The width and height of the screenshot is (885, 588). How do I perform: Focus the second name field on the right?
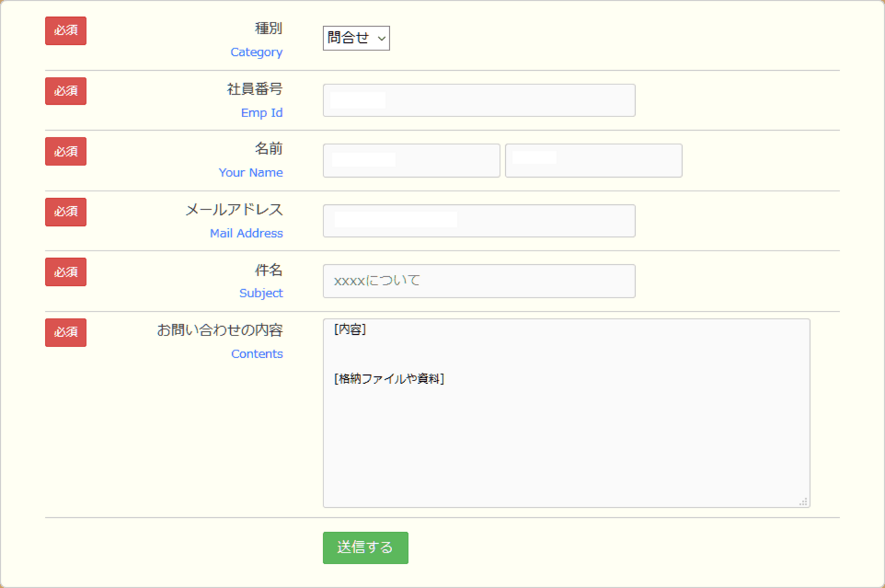tap(593, 161)
